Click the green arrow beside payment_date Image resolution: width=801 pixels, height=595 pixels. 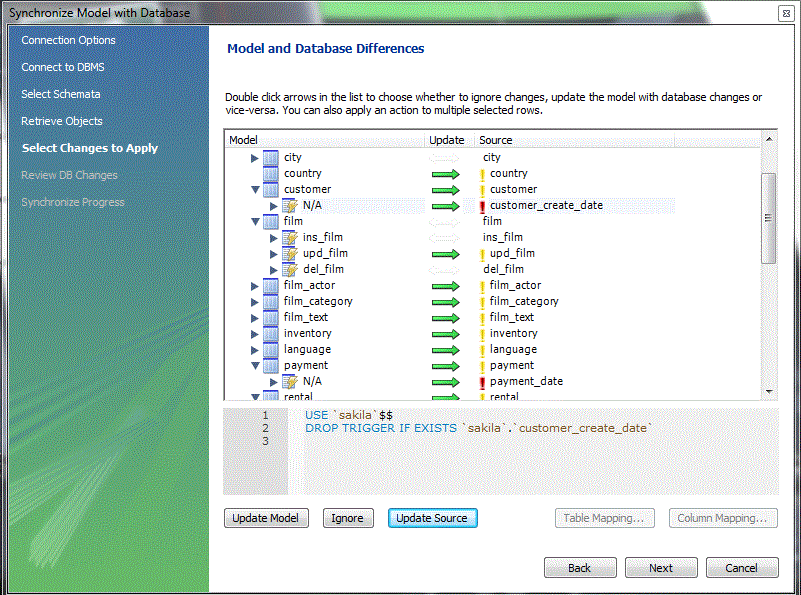click(x=445, y=381)
